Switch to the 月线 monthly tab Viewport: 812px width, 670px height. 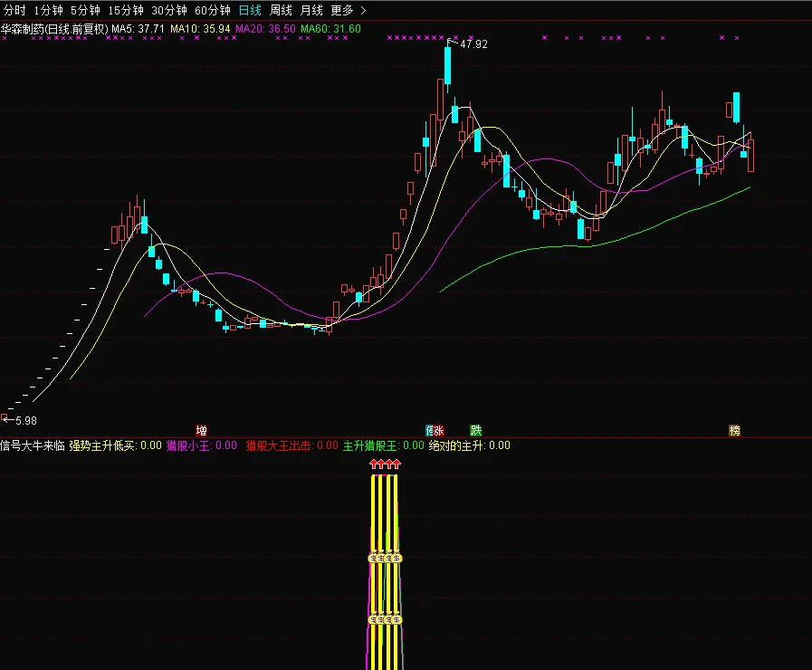point(311,10)
